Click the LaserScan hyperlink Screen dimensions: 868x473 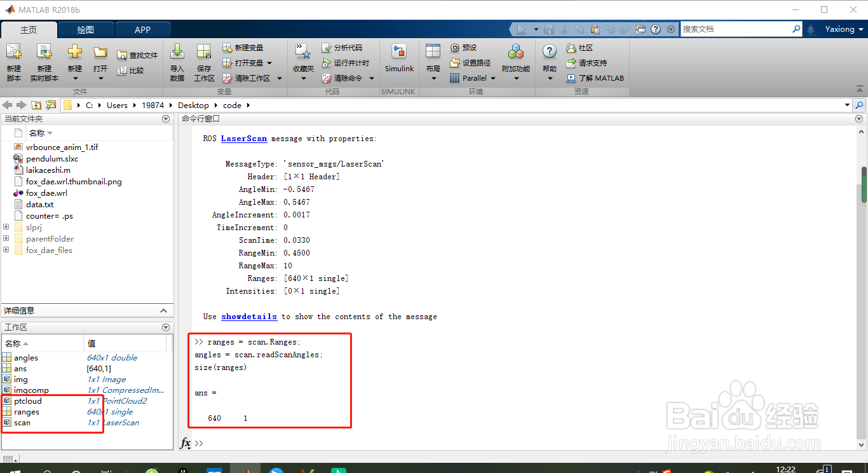point(244,138)
